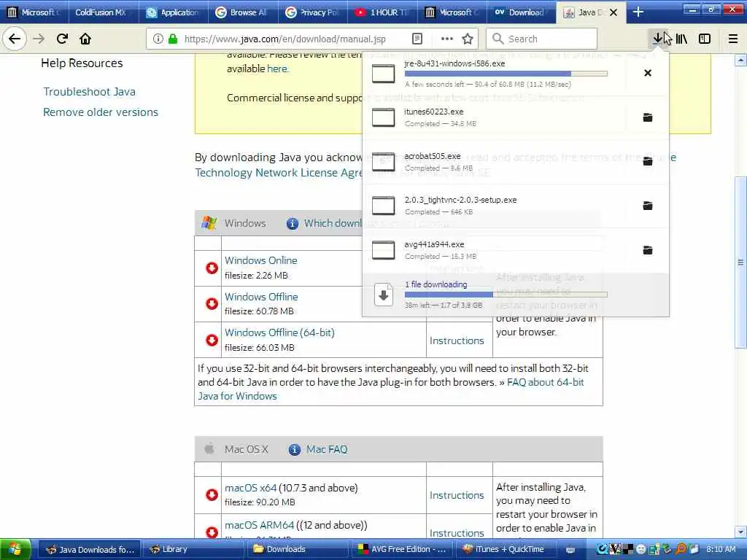Open the Firefox hamburger menu
747x560 pixels.
coord(733,39)
